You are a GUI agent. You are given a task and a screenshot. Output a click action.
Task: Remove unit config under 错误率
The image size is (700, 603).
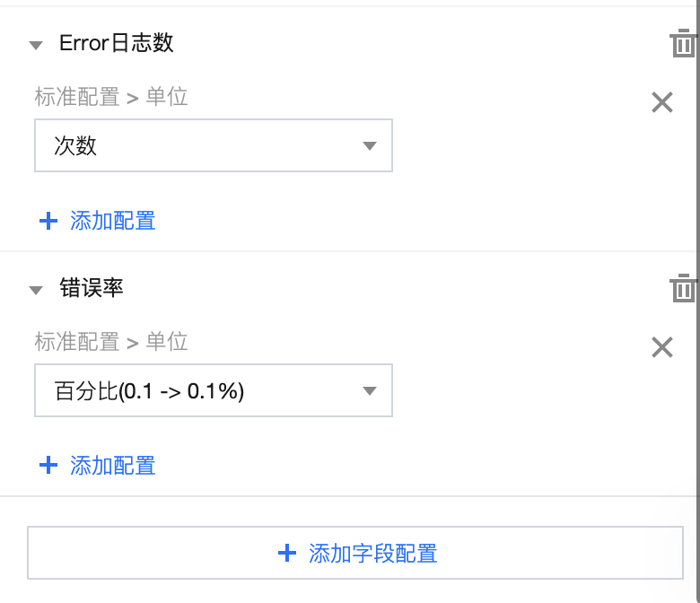(x=662, y=347)
